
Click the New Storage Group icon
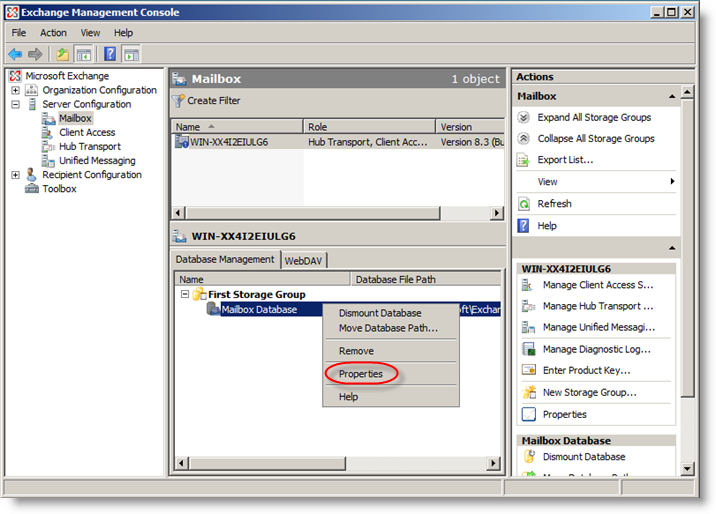[x=529, y=392]
